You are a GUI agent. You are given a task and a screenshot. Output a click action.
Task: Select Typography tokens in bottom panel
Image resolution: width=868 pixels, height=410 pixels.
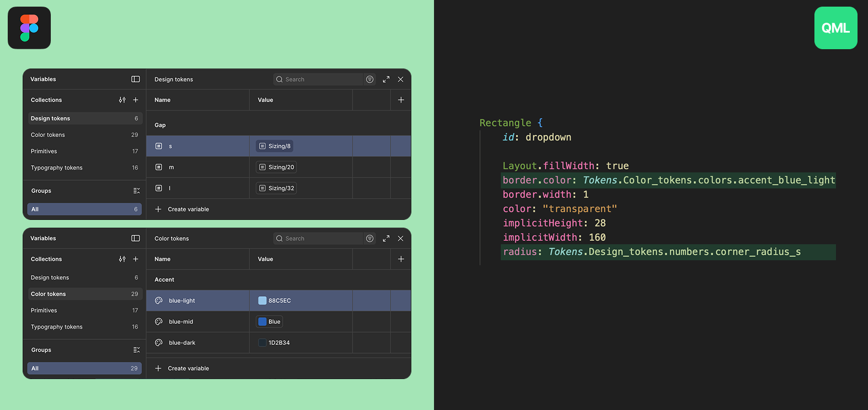point(57,327)
